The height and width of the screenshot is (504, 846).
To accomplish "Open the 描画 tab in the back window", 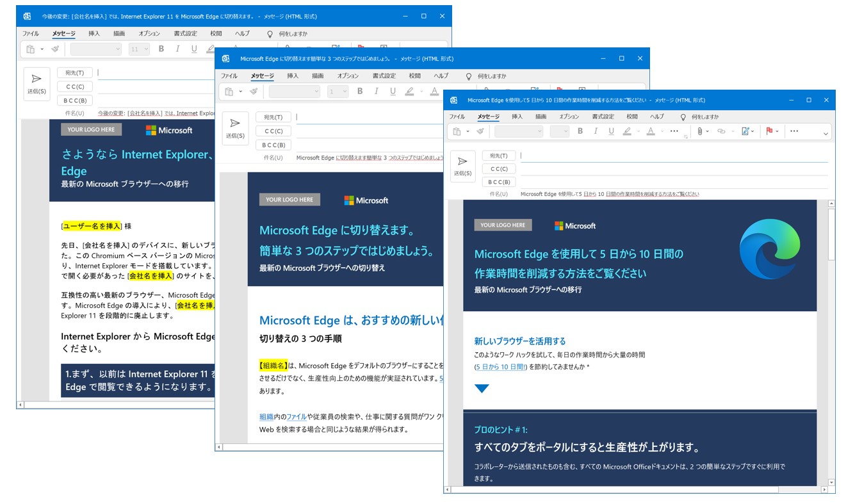I will [x=119, y=33].
